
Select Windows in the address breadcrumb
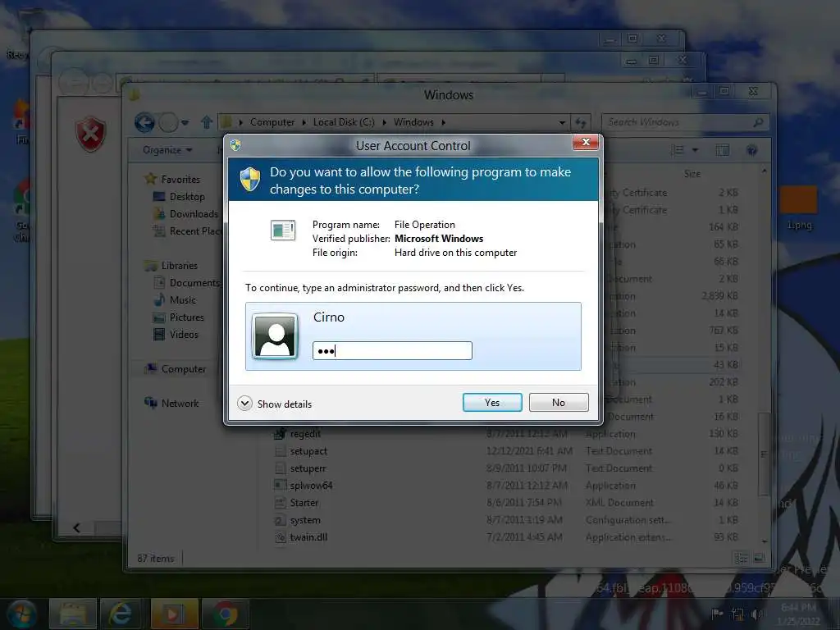[x=413, y=122]
